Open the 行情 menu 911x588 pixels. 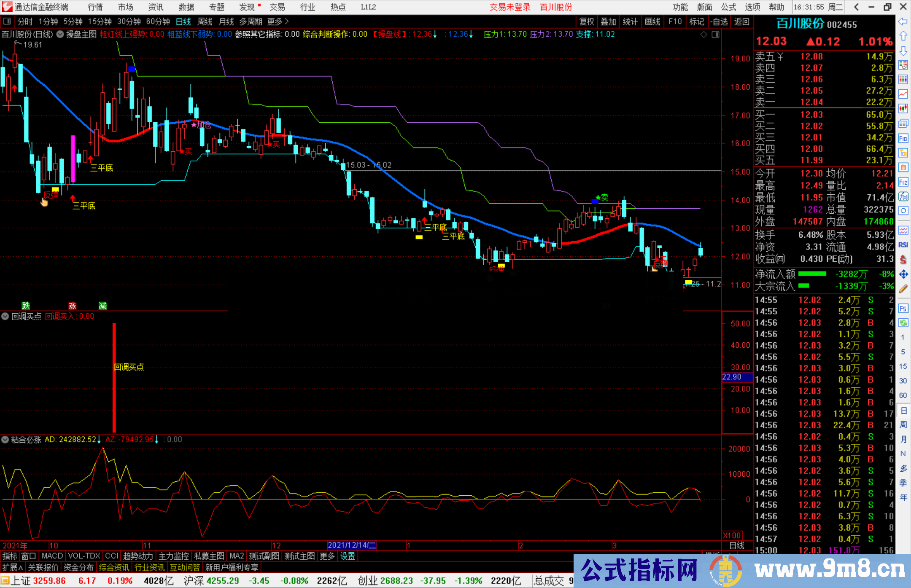pos(95,7)
